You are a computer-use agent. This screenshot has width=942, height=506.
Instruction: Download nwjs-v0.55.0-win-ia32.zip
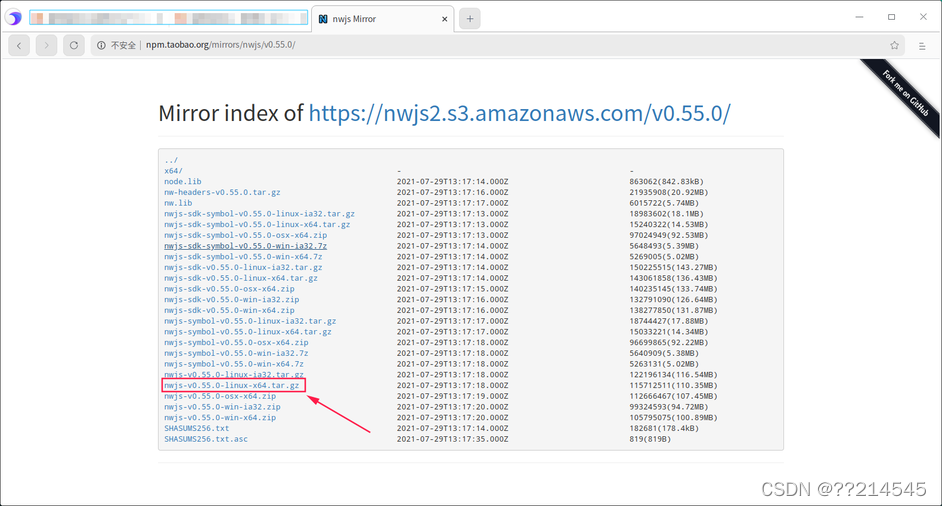click(x=222, y=407)
